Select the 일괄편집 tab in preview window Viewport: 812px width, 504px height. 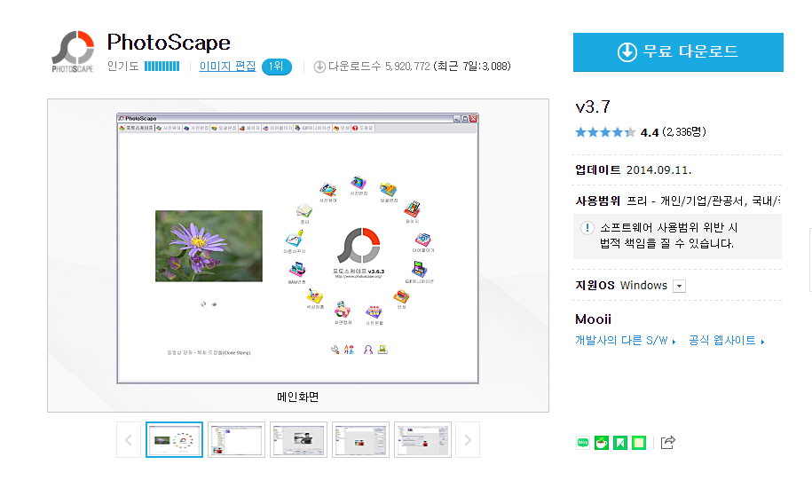coord(224,128)
